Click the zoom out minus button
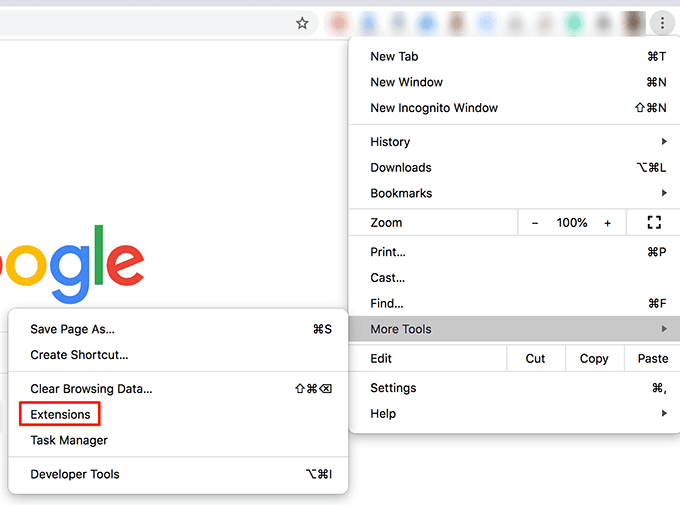The width and height of the screenshot is (680, 505). (535, 223)
